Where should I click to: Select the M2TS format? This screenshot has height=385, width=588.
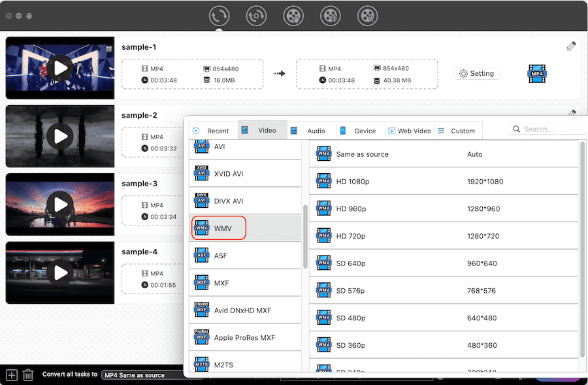point(245,363)
